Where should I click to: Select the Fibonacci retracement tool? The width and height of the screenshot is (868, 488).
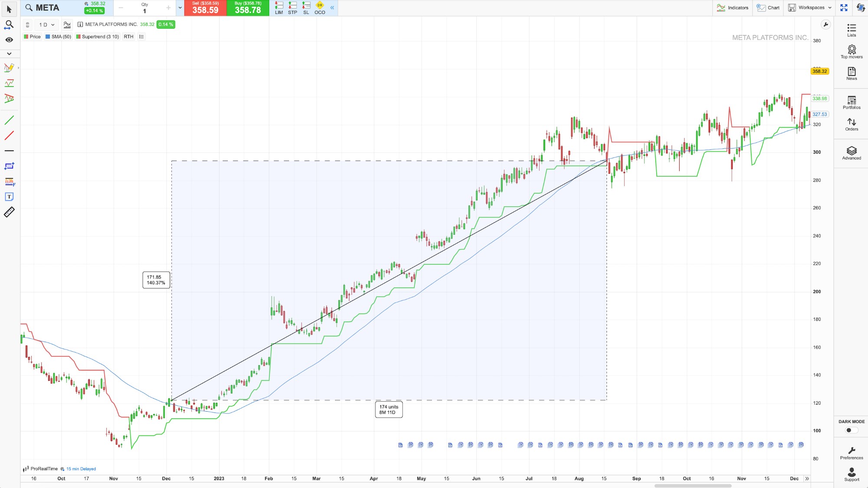click(10, 181)
